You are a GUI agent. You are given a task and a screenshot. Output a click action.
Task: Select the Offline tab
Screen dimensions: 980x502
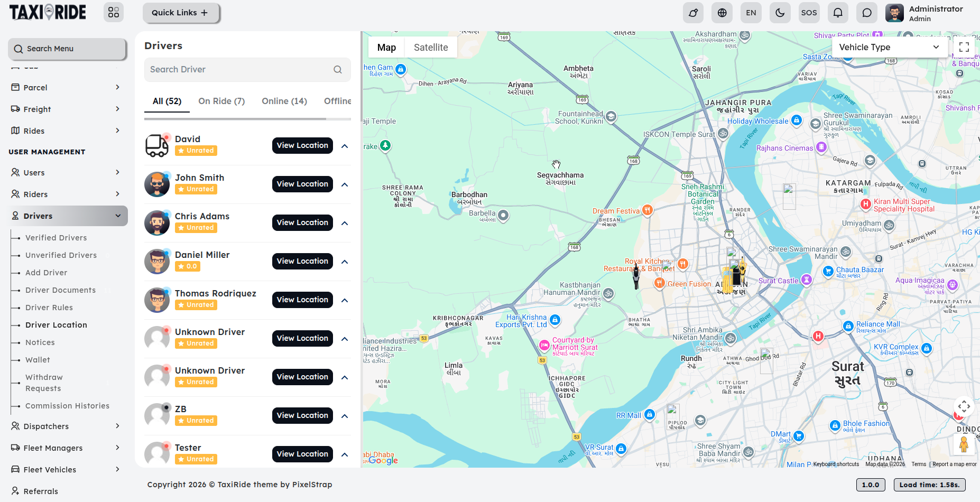(338, 101)
